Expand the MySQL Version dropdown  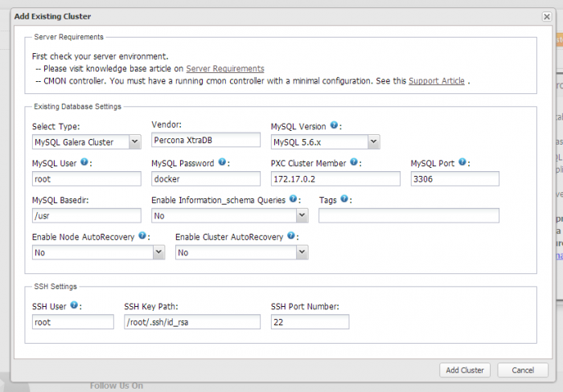[325, 142]
